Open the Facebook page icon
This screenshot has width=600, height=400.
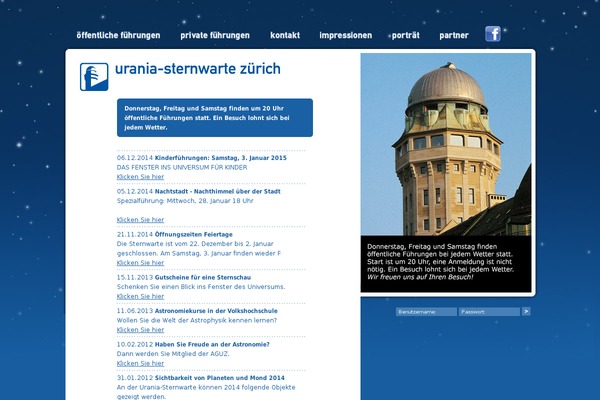coord(493,34)
